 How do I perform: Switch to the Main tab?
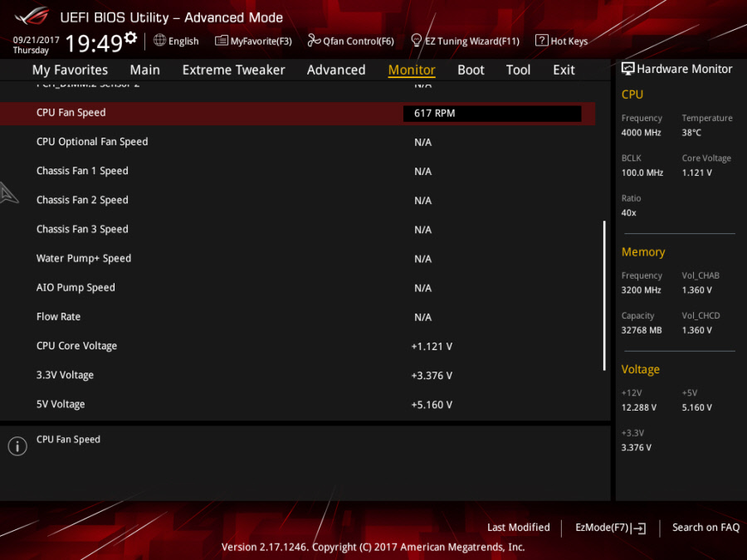pos(144,70)
